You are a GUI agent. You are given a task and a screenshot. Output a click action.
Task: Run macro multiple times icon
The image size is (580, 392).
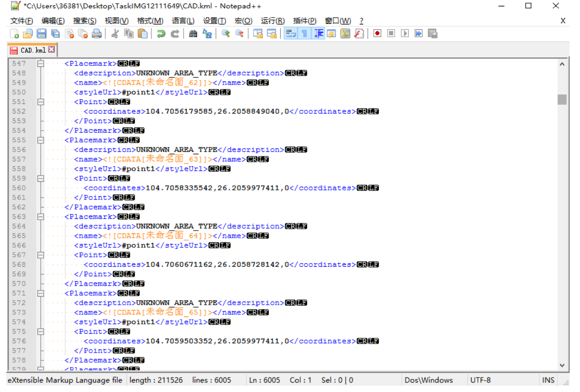pyautogui.click(x=419, y=33)
